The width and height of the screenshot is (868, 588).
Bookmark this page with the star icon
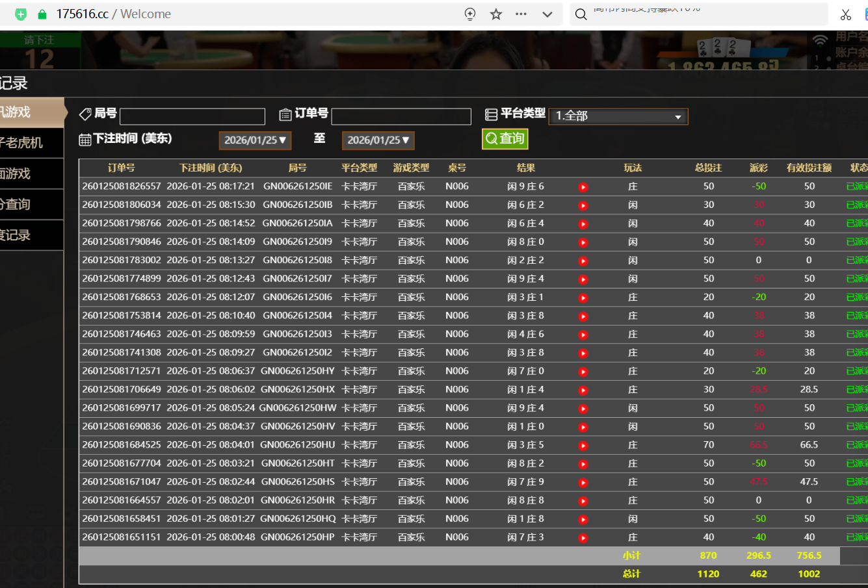pos(496,14)
